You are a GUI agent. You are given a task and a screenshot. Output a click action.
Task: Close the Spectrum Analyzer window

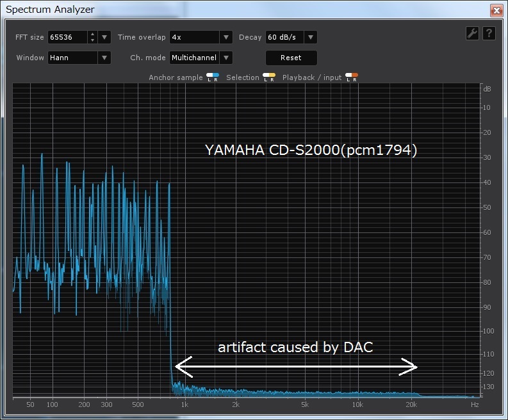496,10
